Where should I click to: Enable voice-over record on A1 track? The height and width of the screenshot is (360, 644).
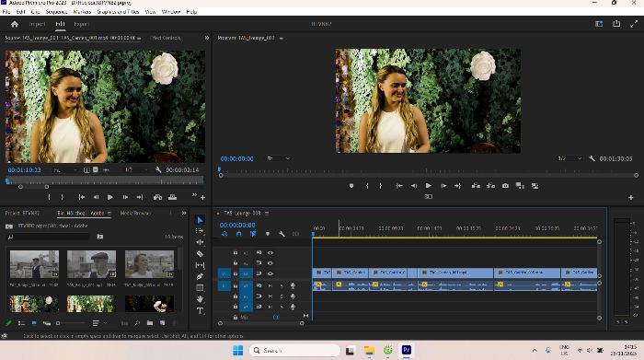293,285
